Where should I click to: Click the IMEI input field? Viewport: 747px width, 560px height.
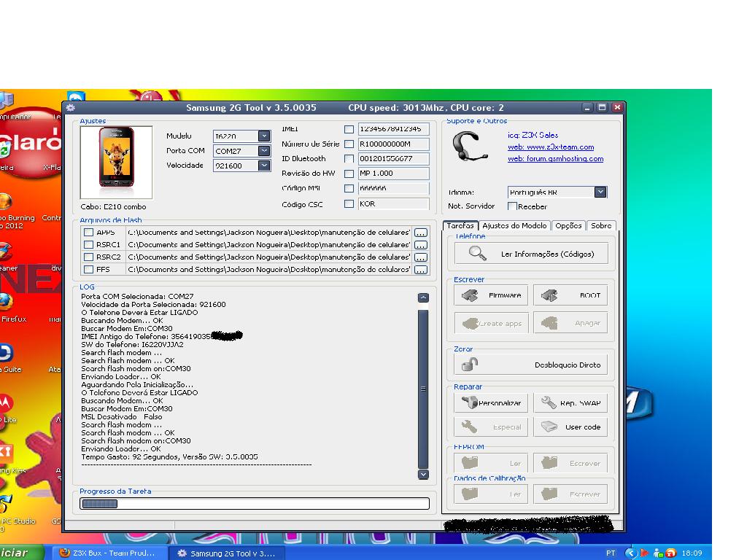pyautogui.click(x=393, y=129)
